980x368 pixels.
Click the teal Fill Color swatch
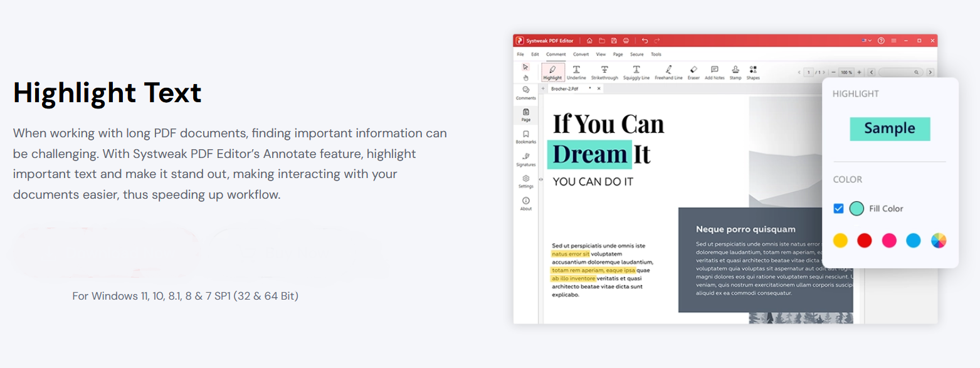856,209
